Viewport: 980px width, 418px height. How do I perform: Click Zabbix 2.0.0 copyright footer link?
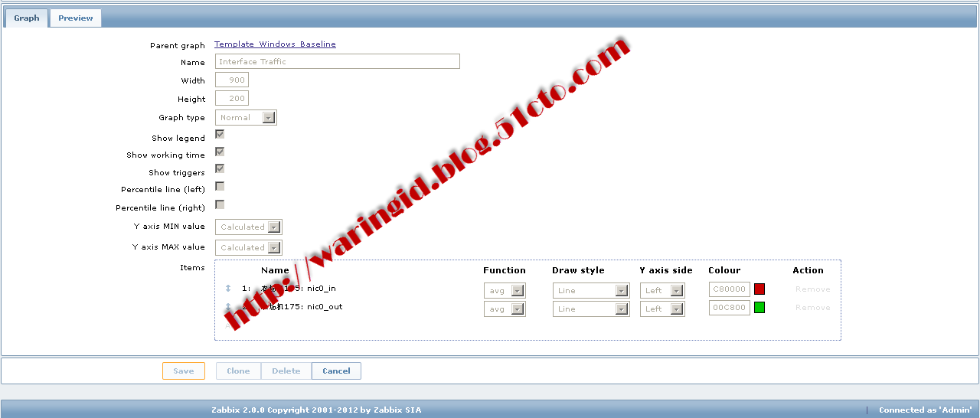[316, 410]
